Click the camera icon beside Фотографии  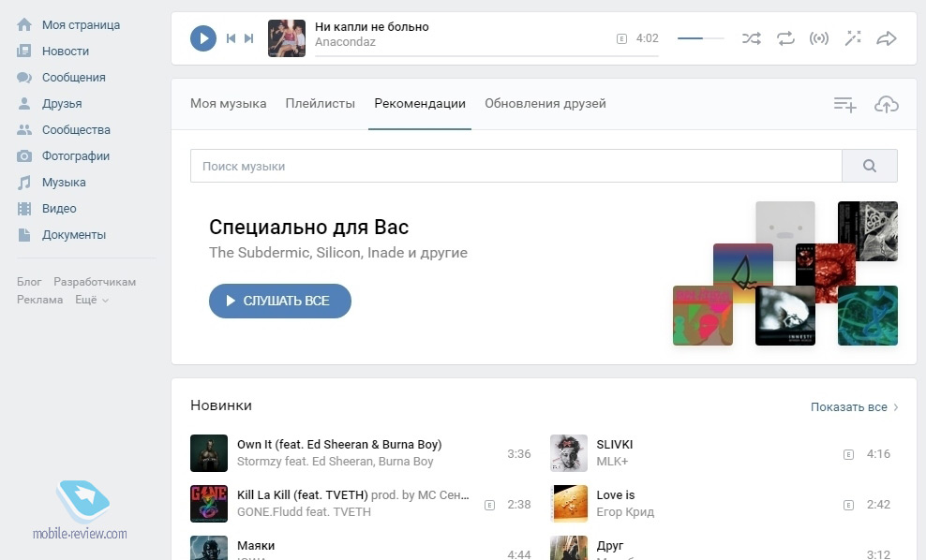24,155
